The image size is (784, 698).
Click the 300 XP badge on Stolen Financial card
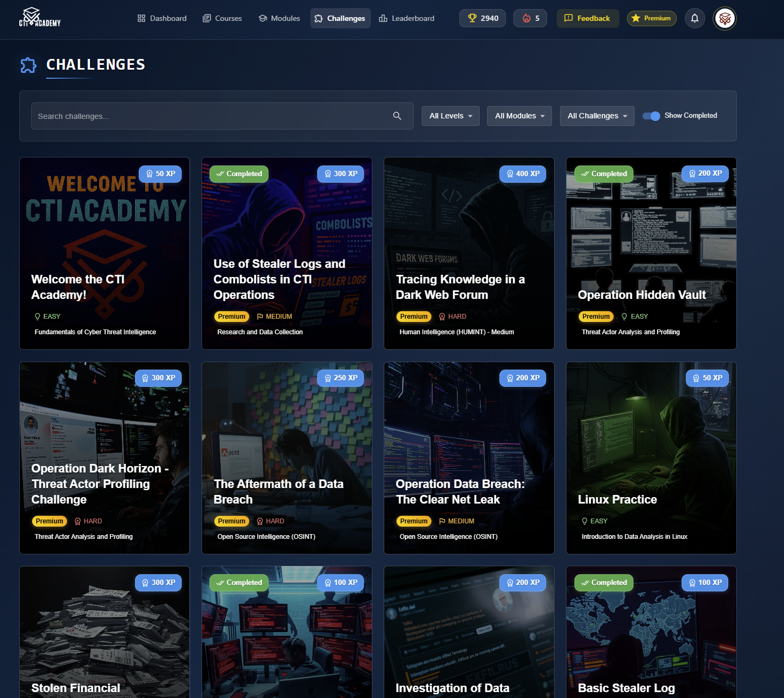tap(159, 582)
